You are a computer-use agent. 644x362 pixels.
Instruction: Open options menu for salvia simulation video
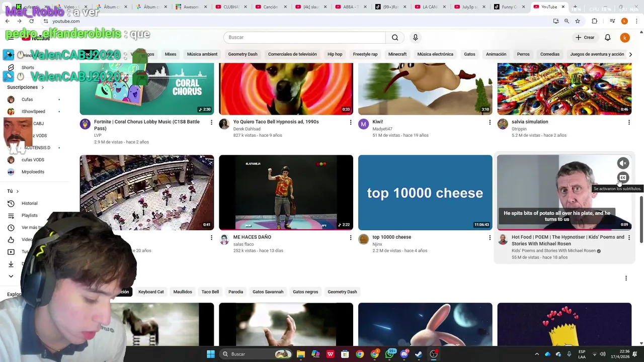(x=628, y=122)
